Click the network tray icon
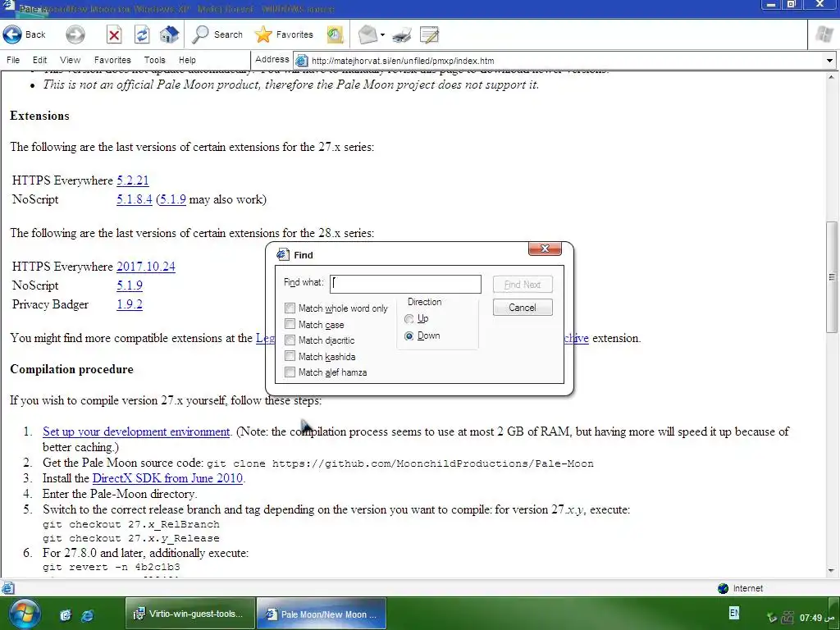 click(x=787, y=618)
